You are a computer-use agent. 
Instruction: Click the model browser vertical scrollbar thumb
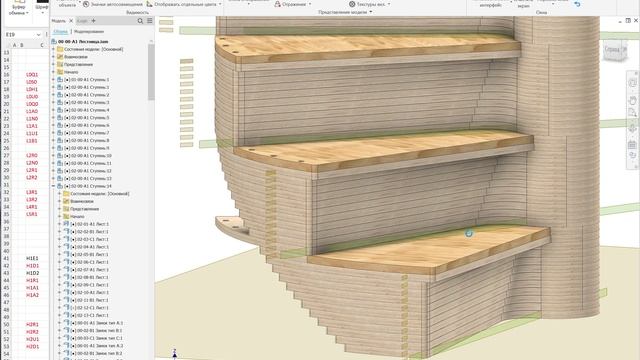(x=151, y=72)
